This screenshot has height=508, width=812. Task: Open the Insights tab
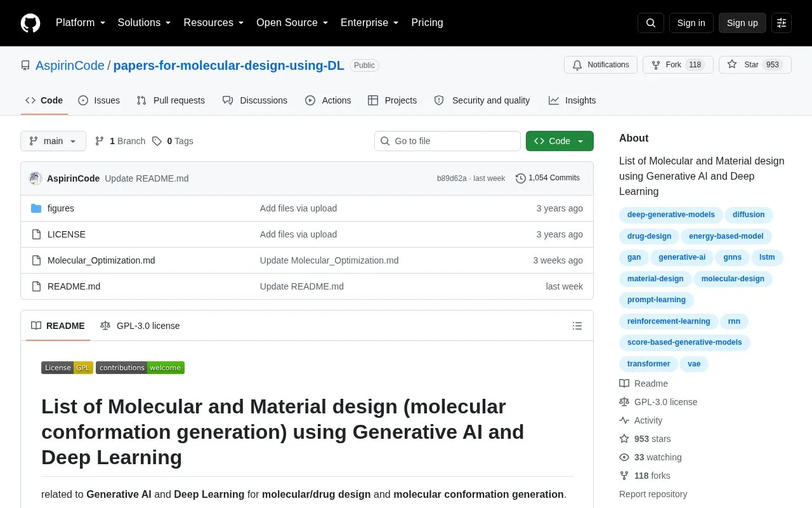[x=572, y=100]
